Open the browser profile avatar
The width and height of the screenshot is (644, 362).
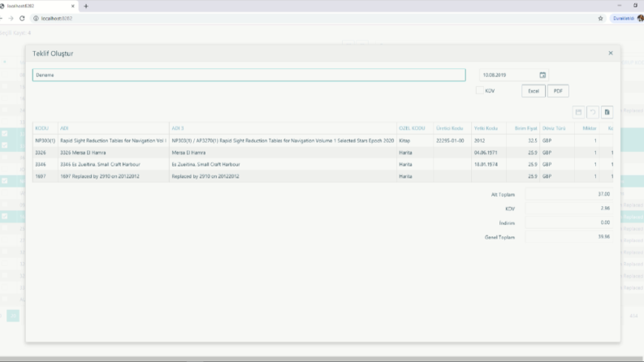(641, 18)
